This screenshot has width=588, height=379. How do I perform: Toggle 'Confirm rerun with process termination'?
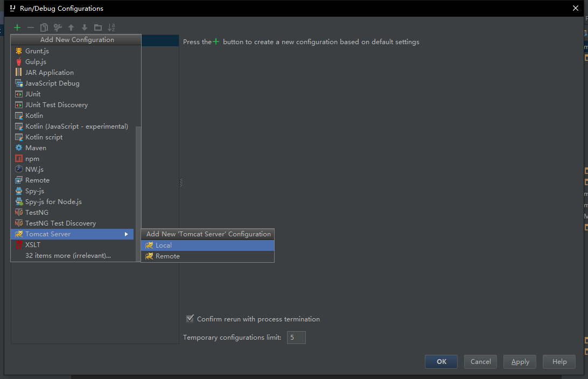pyautogui.click(x=190, y=319)
